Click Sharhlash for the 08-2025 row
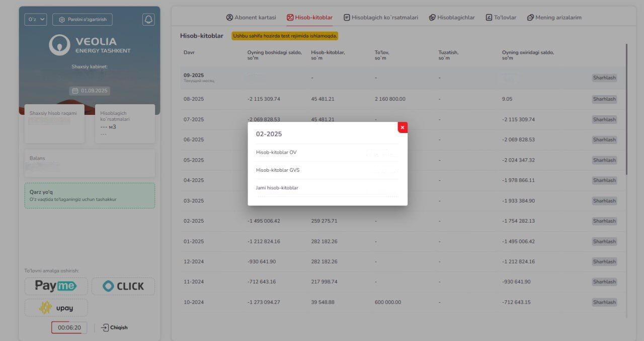The width and height of the screenshot is (644, 341). point(604,99)
